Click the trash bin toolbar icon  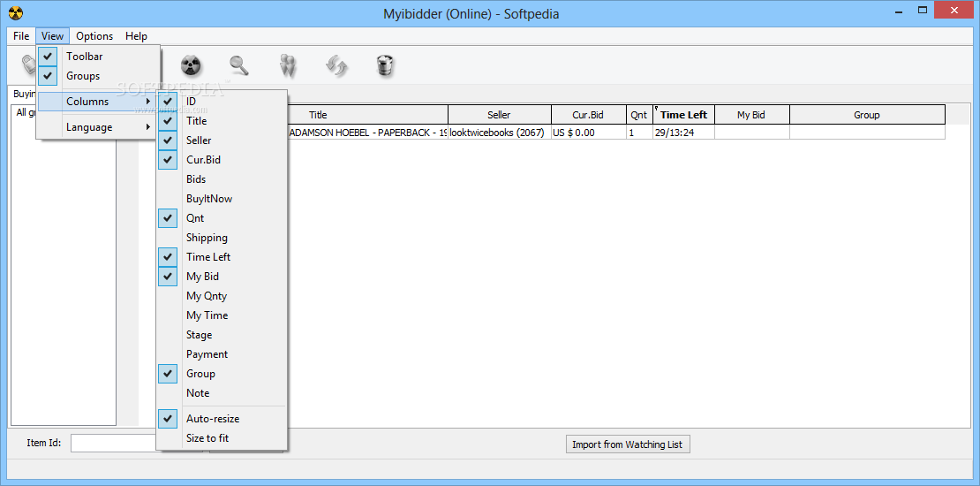pos(385,65)
